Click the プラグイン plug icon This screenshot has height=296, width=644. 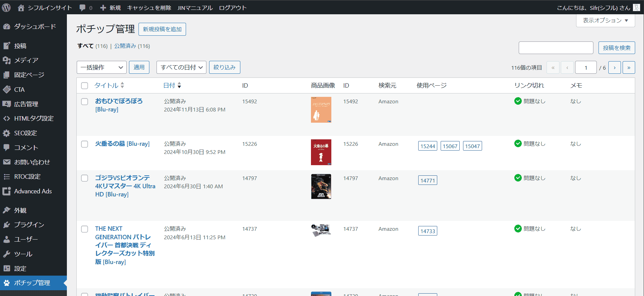[x=6, y=225]
